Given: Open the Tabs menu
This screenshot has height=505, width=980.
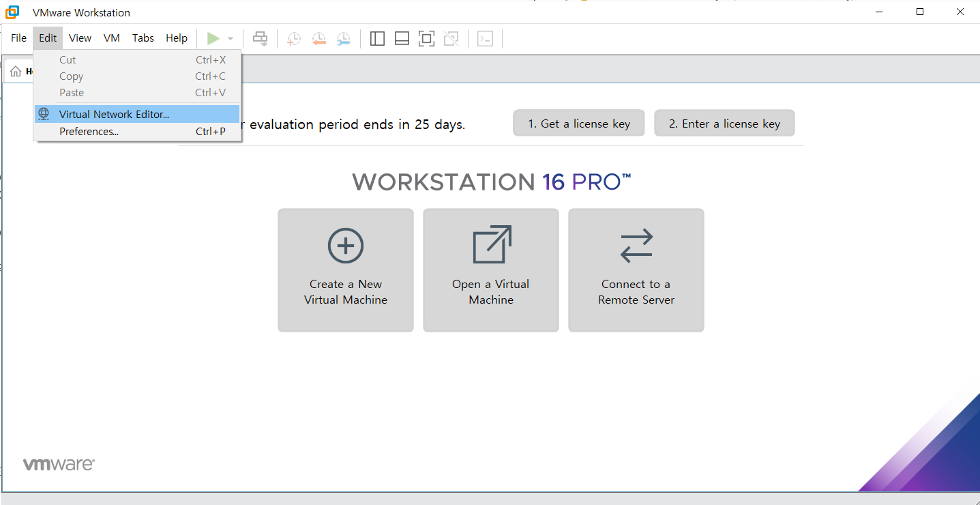Looking at the screenshot, I should coord(143,38).
